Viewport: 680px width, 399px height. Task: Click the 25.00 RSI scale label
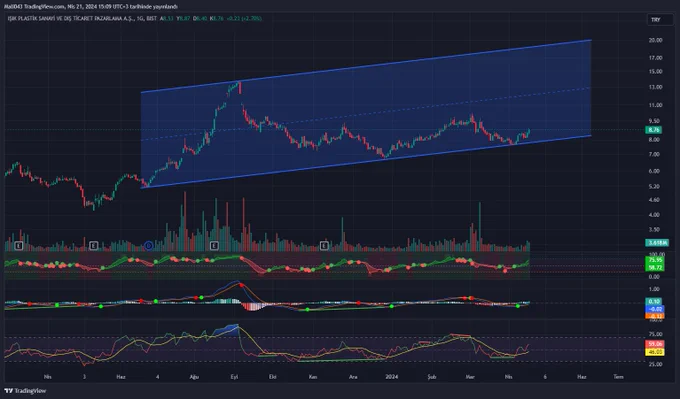(655, 364)
